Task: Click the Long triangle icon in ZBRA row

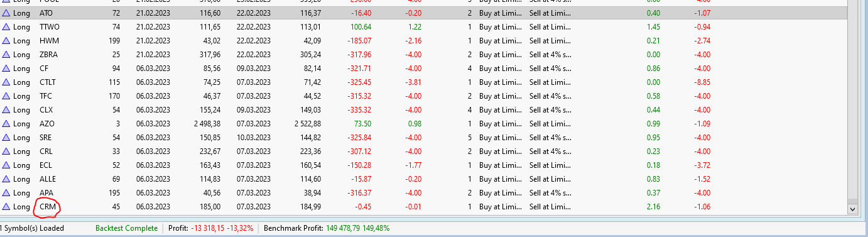Action: [6, 55]
